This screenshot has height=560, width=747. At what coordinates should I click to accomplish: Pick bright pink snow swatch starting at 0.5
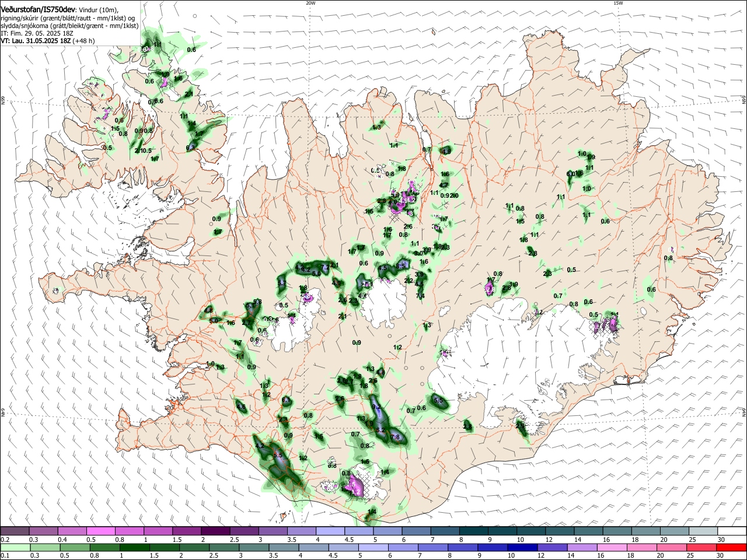click(100, 531)
